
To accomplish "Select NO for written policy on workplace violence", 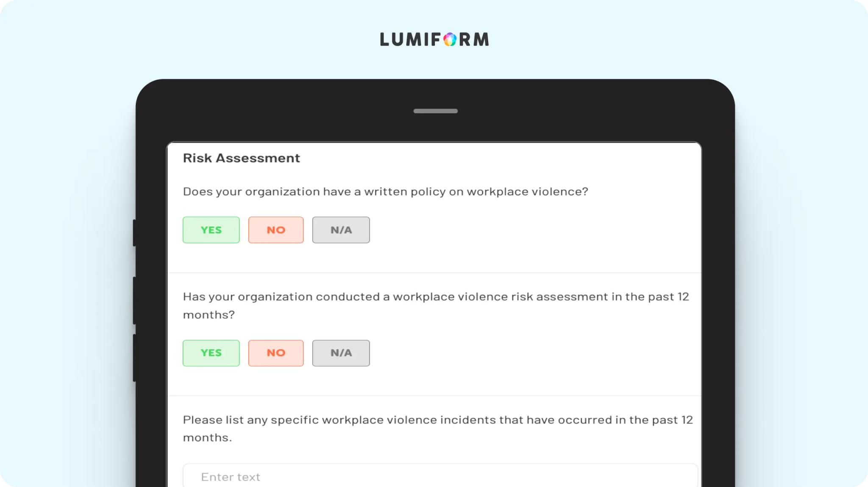I will 276,230.
